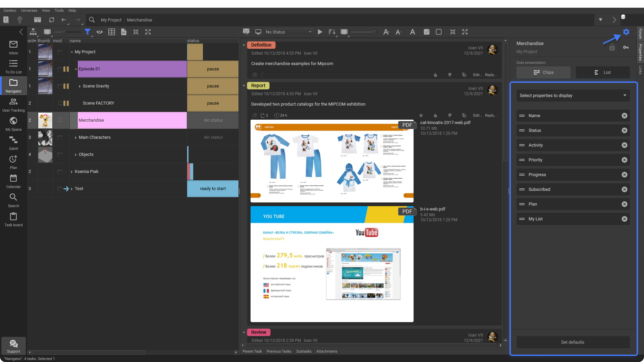The height and width of the screenshot is (362, 644).
Task: Open the Cerebro menu
Action: pyautogui.click(x=10, y=10)
